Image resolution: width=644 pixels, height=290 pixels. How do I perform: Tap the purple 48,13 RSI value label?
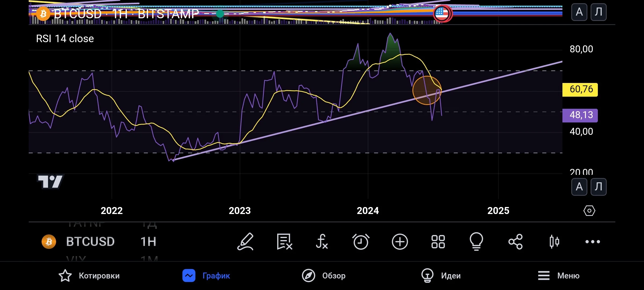tap(580, 115)
